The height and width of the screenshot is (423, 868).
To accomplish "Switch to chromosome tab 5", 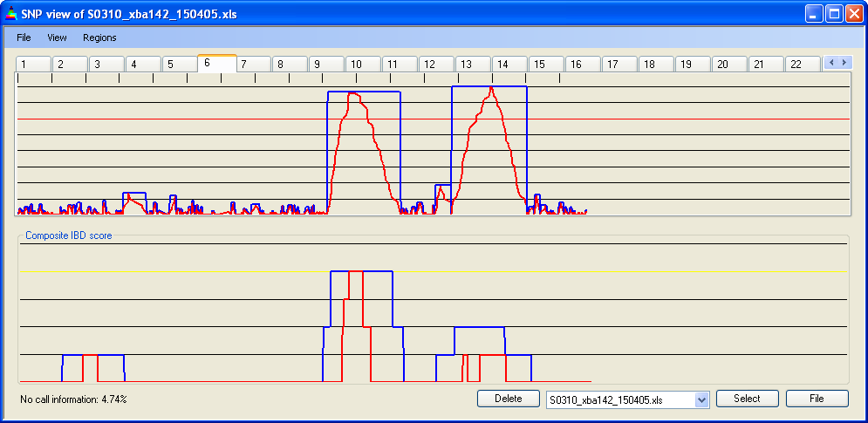I will pos(180,65).
